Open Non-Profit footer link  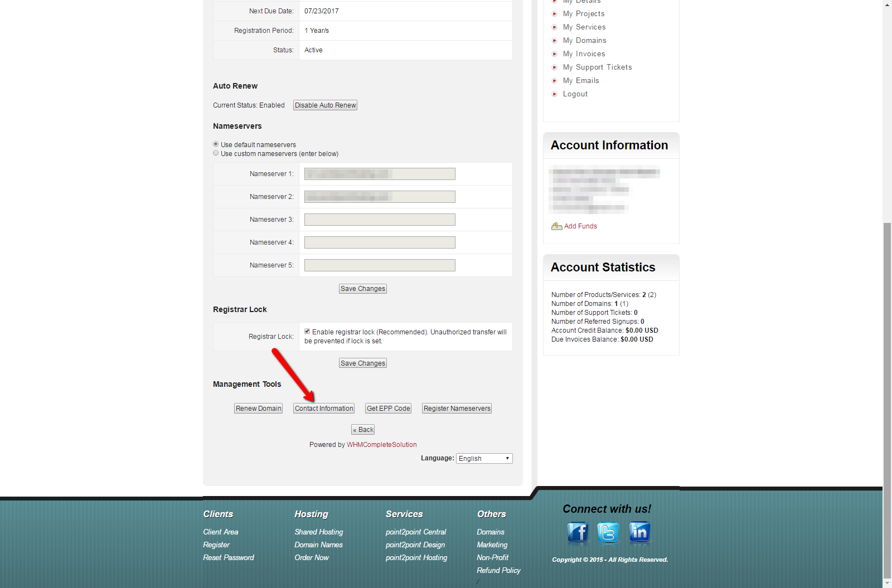[493, 558]
